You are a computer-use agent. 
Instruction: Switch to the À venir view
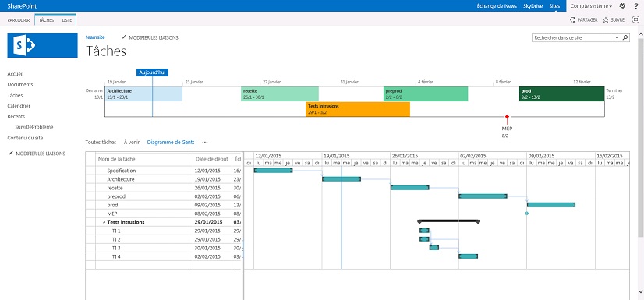pos(132,143)
